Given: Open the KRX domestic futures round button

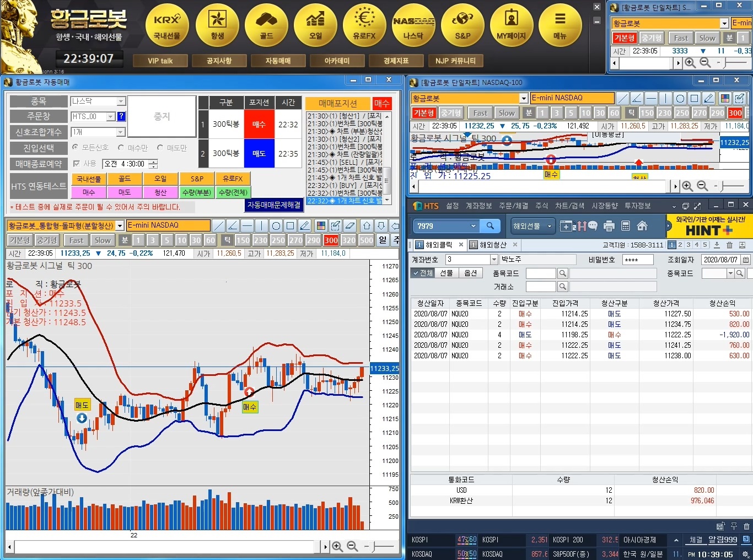Looking at the screenshot, I should 167,25.
